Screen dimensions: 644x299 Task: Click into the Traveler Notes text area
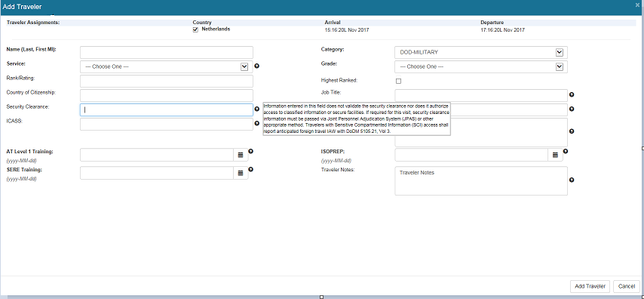(481, 181)
